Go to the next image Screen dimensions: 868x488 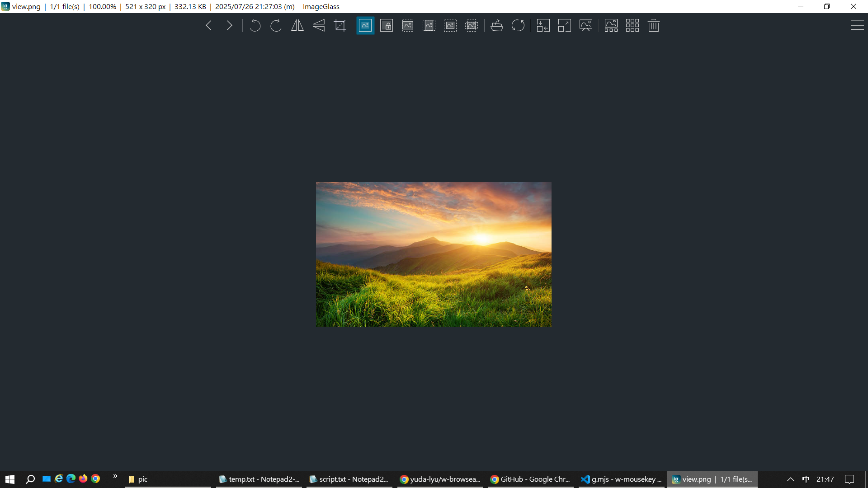[230, 26]
